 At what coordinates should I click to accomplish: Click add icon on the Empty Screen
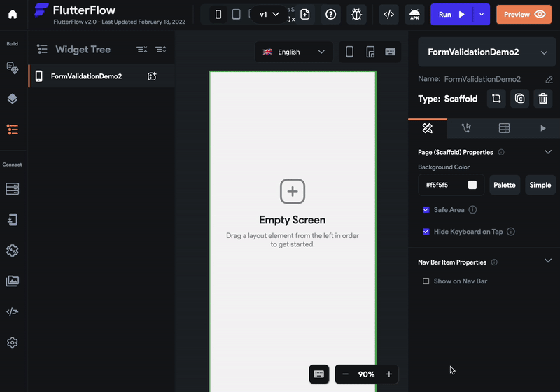[293, 191]
